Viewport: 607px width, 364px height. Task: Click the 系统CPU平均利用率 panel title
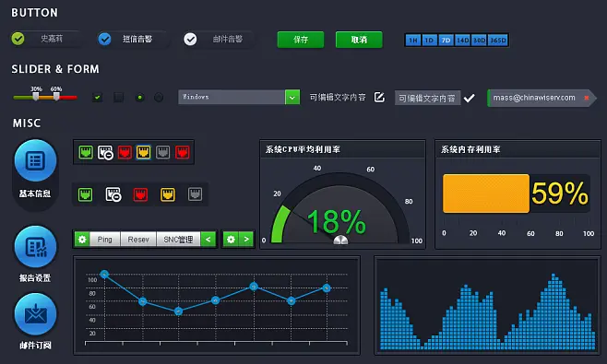click(x=303, y=149)
